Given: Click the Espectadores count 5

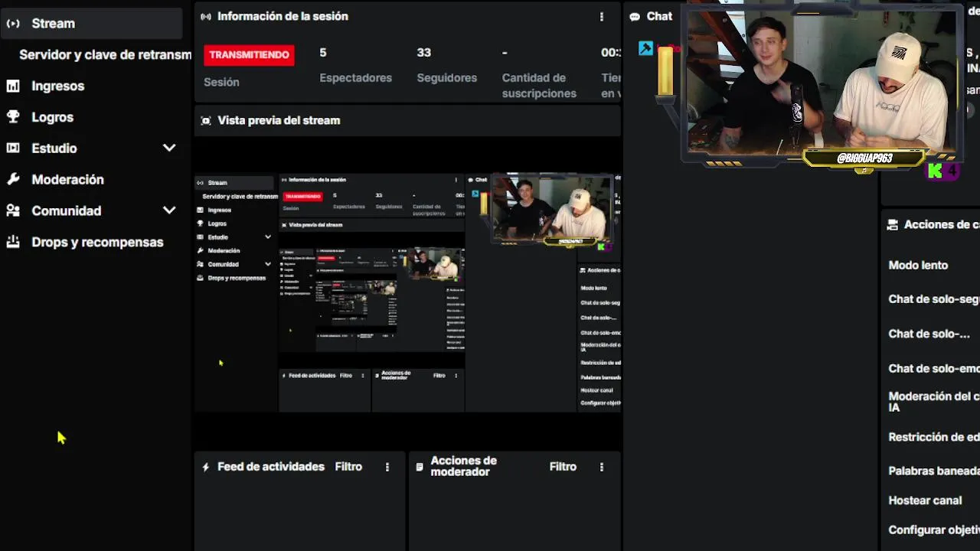Looking at the screenshot, I should point(323,53).
